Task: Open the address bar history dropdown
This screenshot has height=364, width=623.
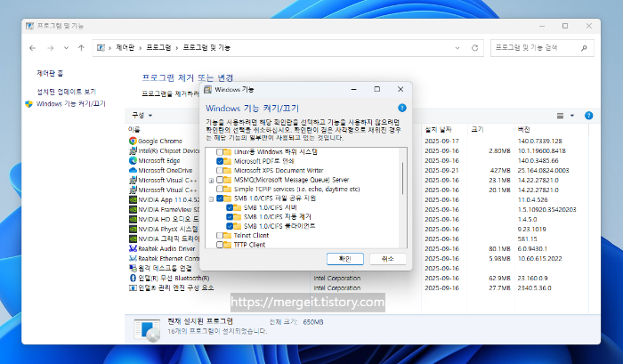Action: [x=457, y=48]
